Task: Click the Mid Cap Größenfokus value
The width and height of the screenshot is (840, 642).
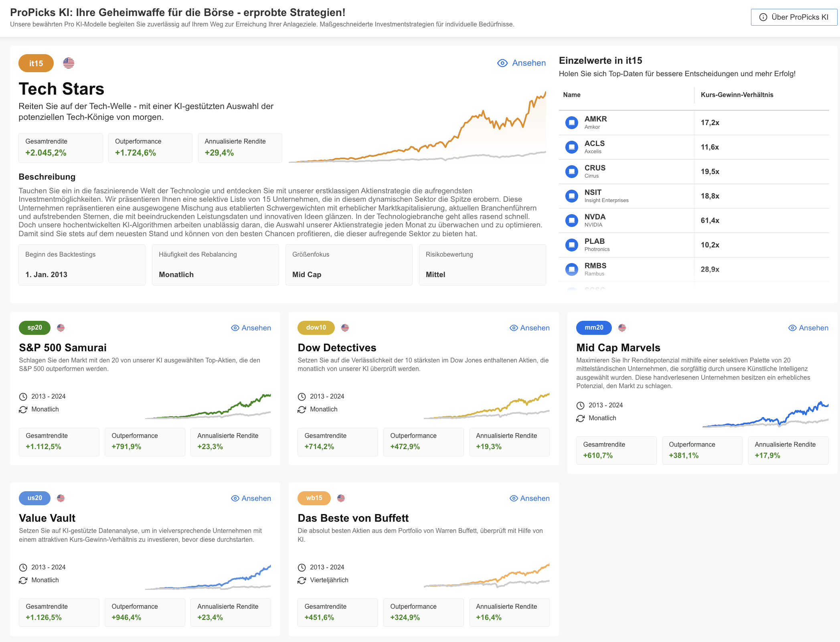Action: (x=307, y=275)
